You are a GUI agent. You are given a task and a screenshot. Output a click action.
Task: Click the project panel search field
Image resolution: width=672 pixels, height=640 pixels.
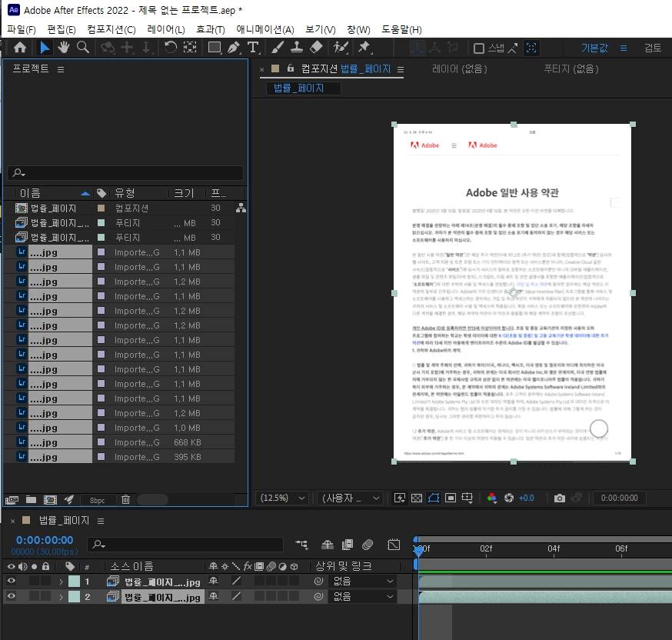(x=125, y=173)
